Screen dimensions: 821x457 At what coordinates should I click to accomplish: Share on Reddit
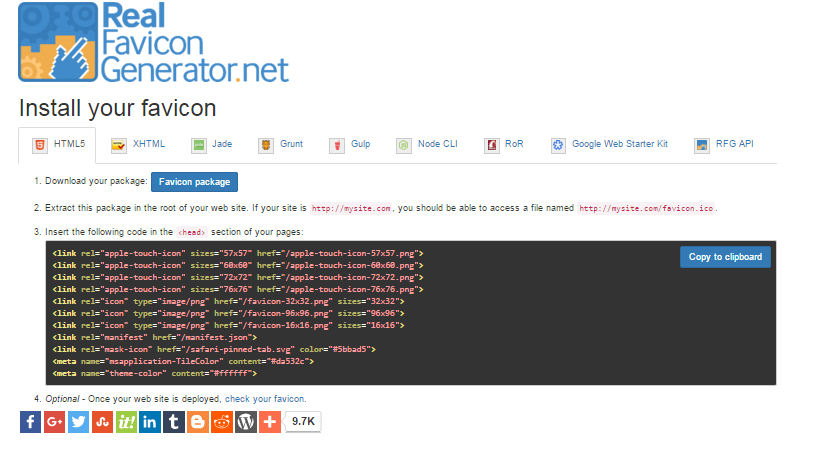click(222, 422)
